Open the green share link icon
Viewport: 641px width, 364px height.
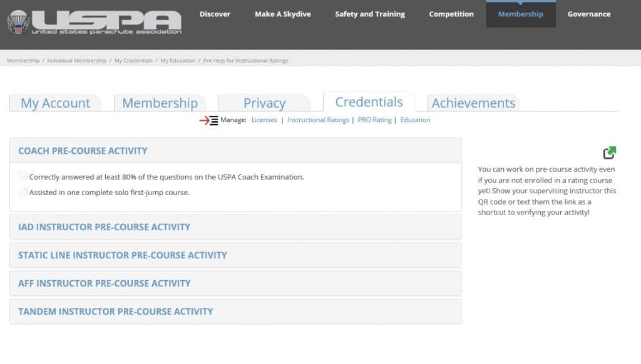tap(610, 153)
